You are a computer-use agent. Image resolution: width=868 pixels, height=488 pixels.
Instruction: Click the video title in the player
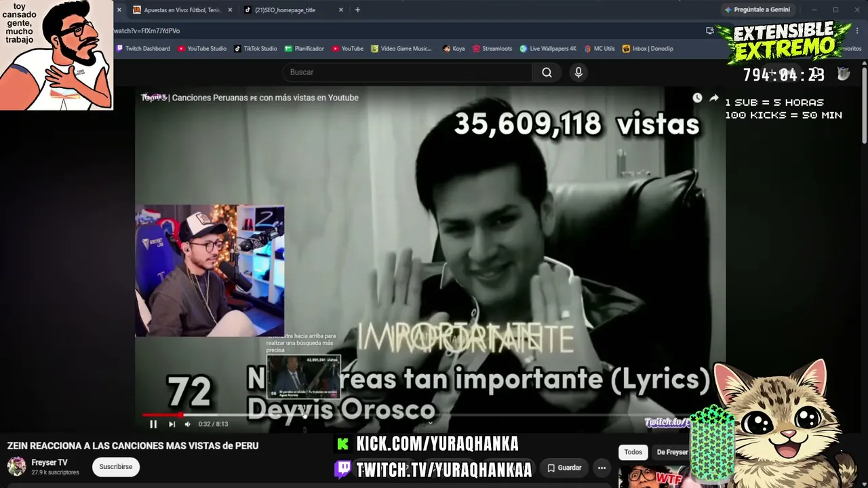tap(250, 98)
